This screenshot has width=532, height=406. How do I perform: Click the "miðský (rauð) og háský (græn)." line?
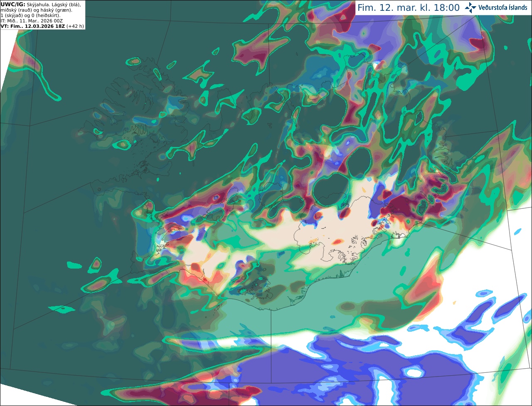(36, 10)
